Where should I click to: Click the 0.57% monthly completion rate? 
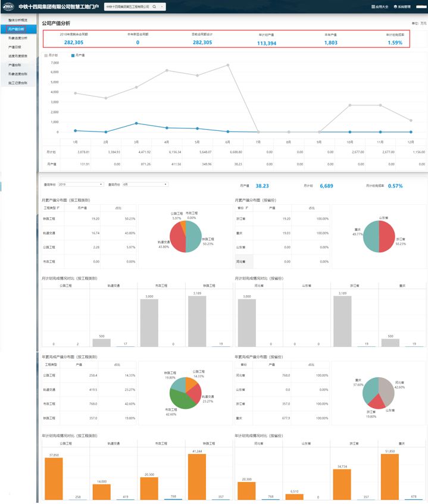point(395,186)
